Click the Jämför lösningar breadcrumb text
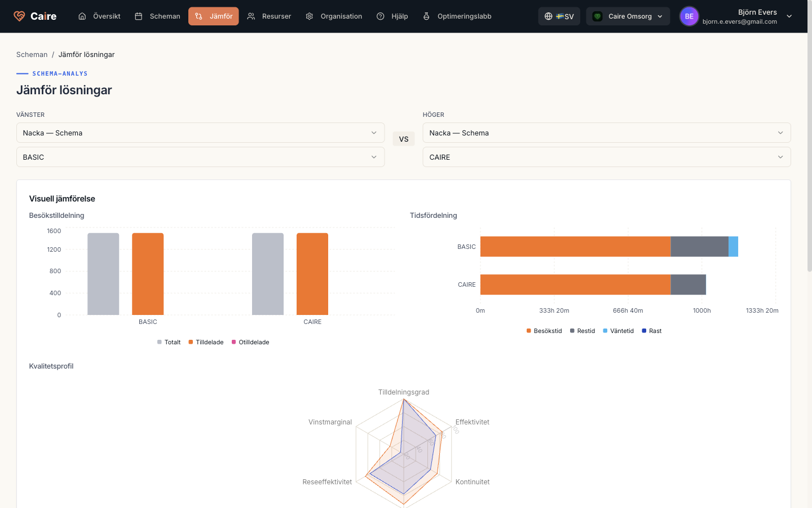The image size is (812, 508). point(86,55)
